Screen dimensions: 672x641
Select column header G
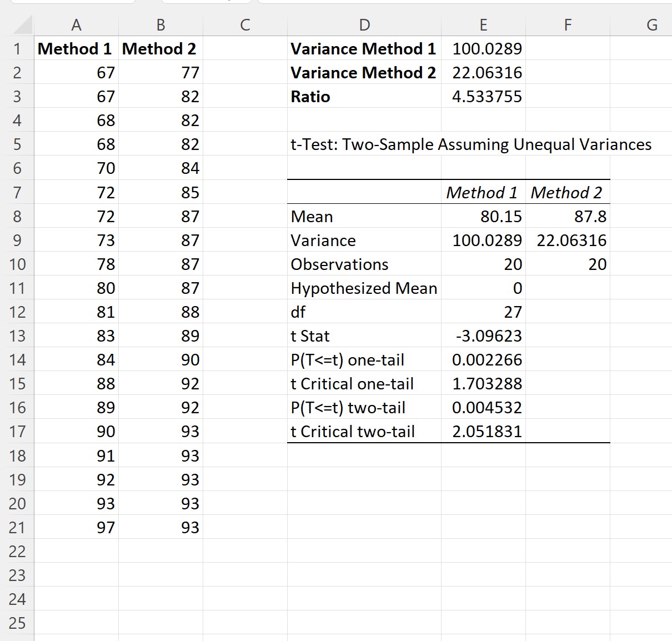pyautogui.click(x=652, y=25)
